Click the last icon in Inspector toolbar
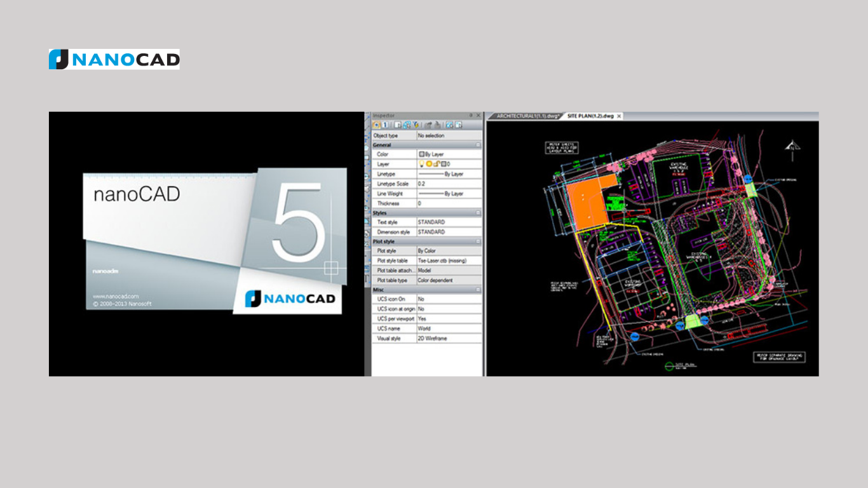Image resolution: width=868 pixels, height=488 pixels. pyautogui.click(x=458, y=125)
